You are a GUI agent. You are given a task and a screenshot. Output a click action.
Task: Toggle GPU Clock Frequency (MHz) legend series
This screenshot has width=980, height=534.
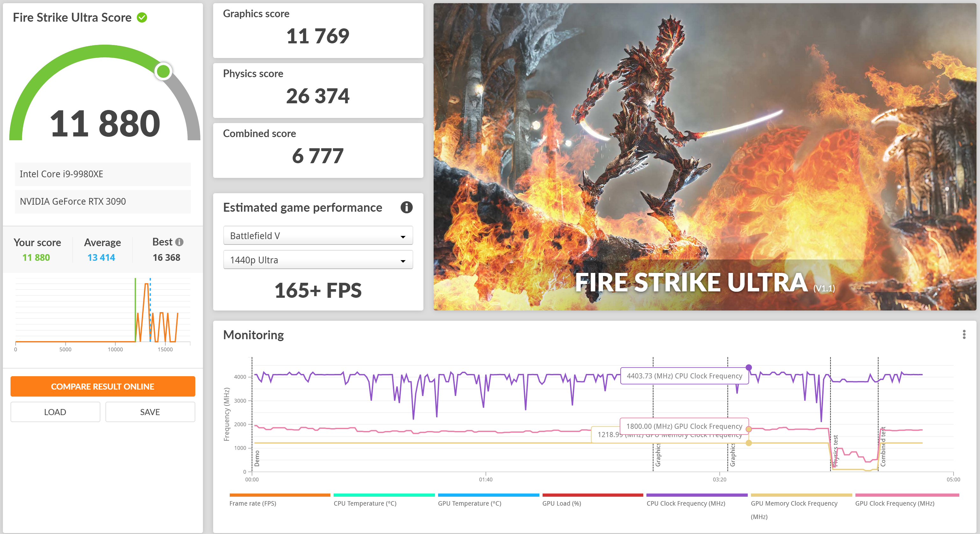[894, 503]
